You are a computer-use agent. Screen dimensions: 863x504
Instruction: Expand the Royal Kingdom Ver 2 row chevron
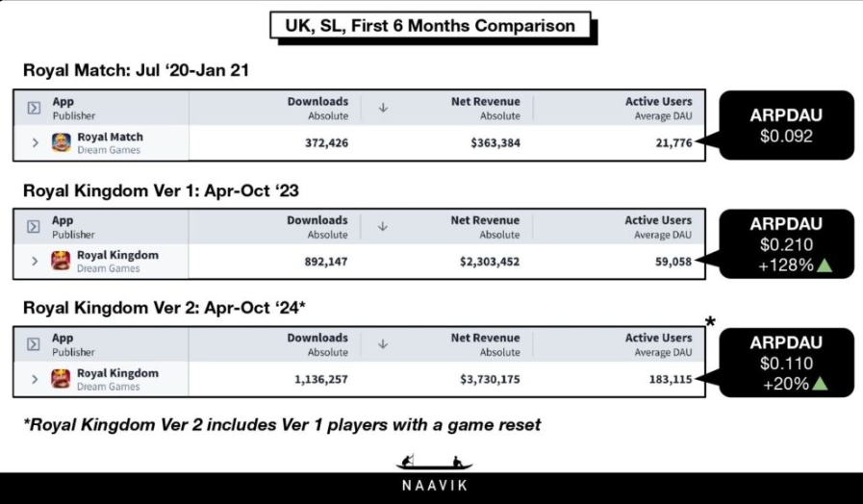[x=35, y=379]
